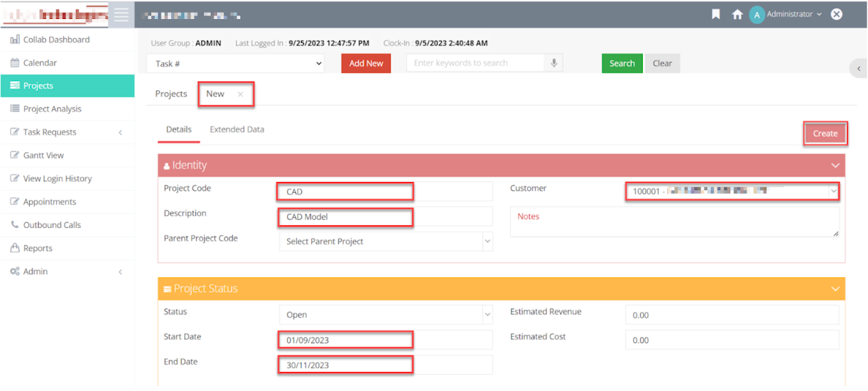The height and width of the screenshot is (391, 868).
Task: Go to home via house icon
Action: [737, 14]
